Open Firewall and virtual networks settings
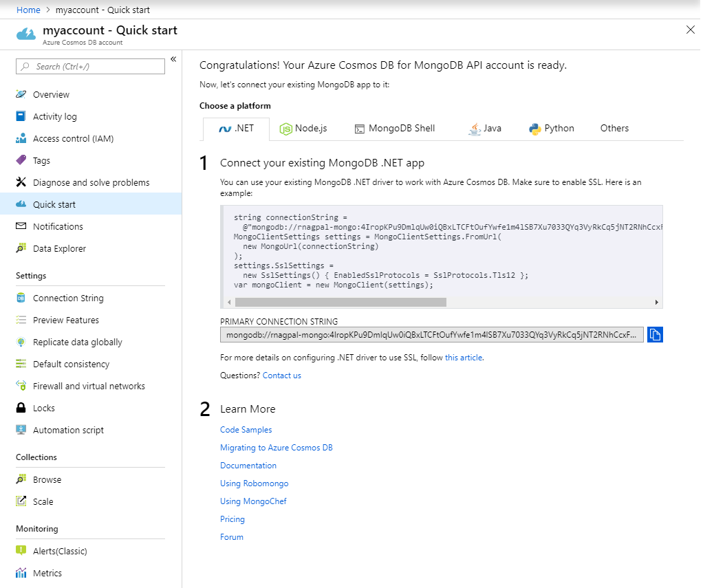Screen dimensions: 703x588 pyautogui.click(x=89, y=386)
